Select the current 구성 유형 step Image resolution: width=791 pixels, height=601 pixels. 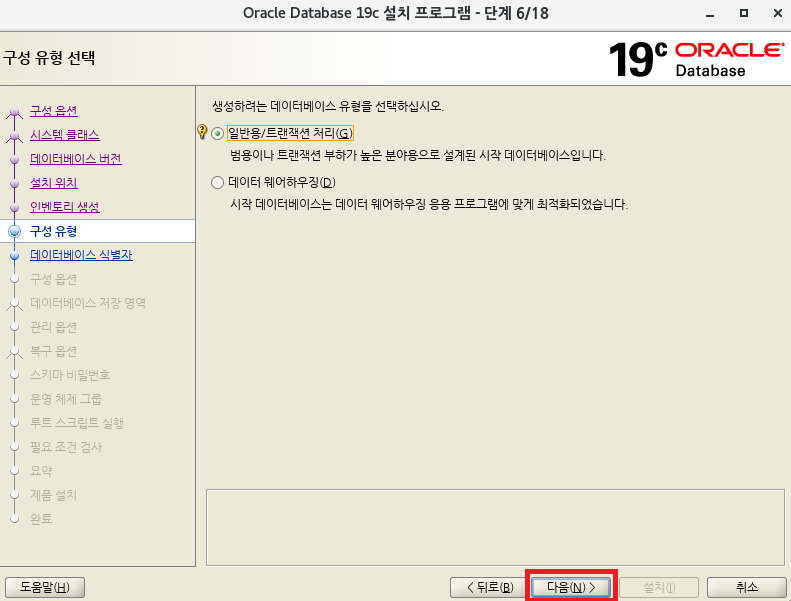coord(53,231)
